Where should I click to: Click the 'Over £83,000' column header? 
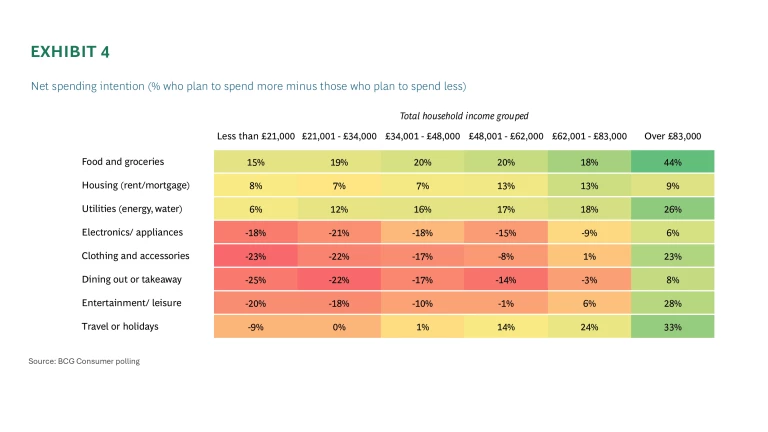coord(673,136)
